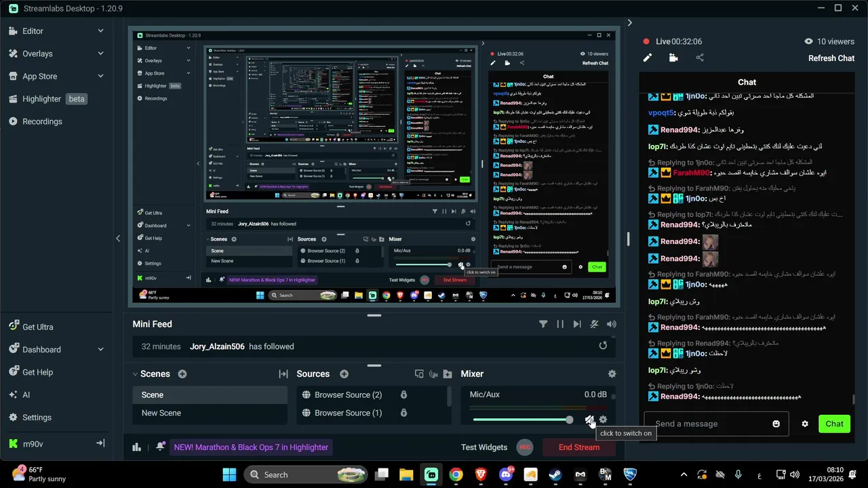The width and height of the screenshot is (868, 488).
Task: Mute the Mic/Aux audio source
Action: point(590,420)
